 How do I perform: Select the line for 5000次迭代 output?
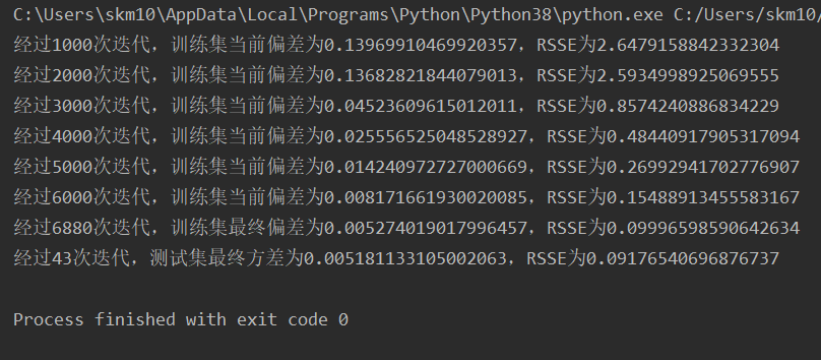point(406,167)
